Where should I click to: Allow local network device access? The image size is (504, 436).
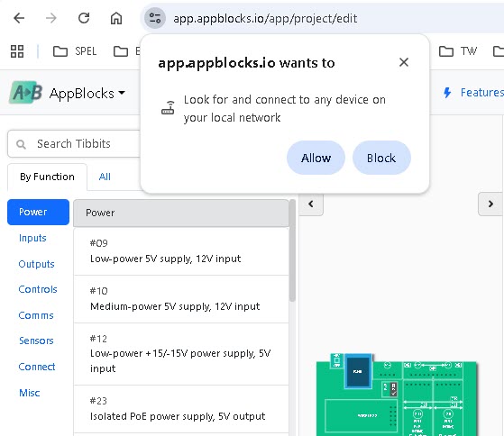316,158
